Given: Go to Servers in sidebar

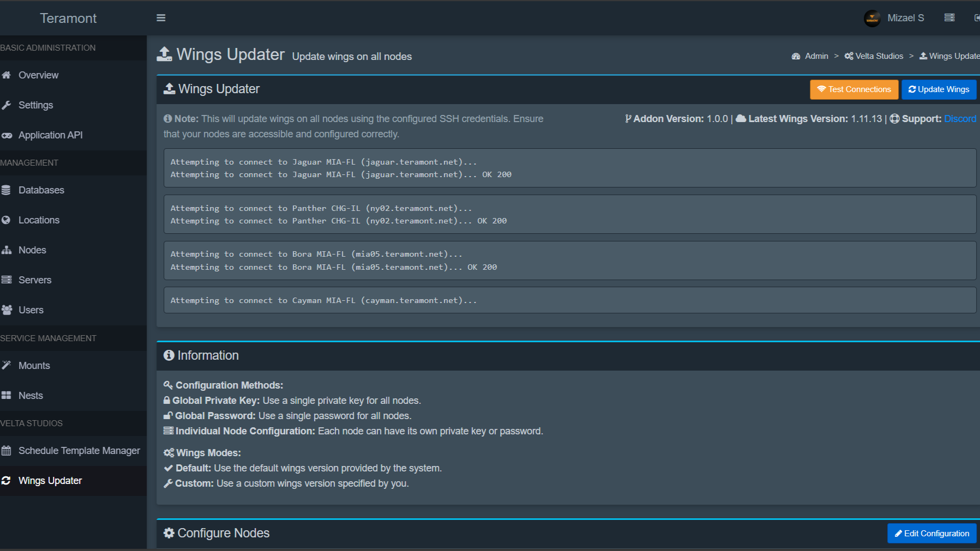Looking at the screenshot, I should [35, 280].
